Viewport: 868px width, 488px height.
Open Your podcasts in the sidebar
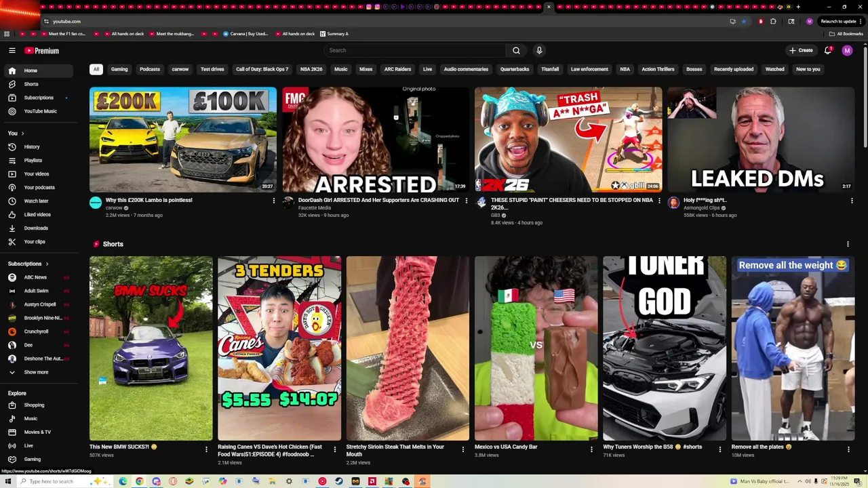coord(39,188)
